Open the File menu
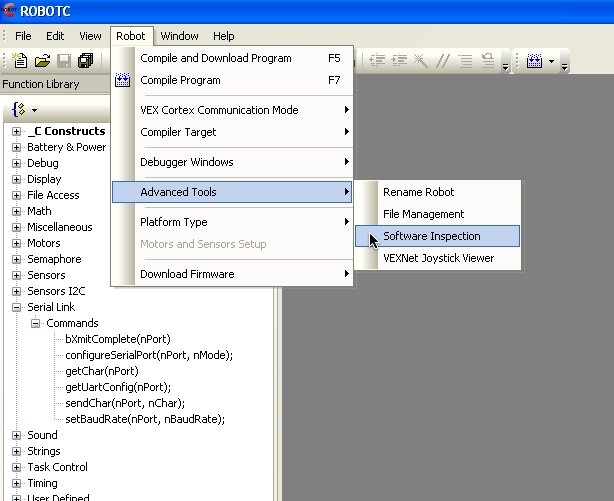The image size is (614, 501). [x=23, y=36]
